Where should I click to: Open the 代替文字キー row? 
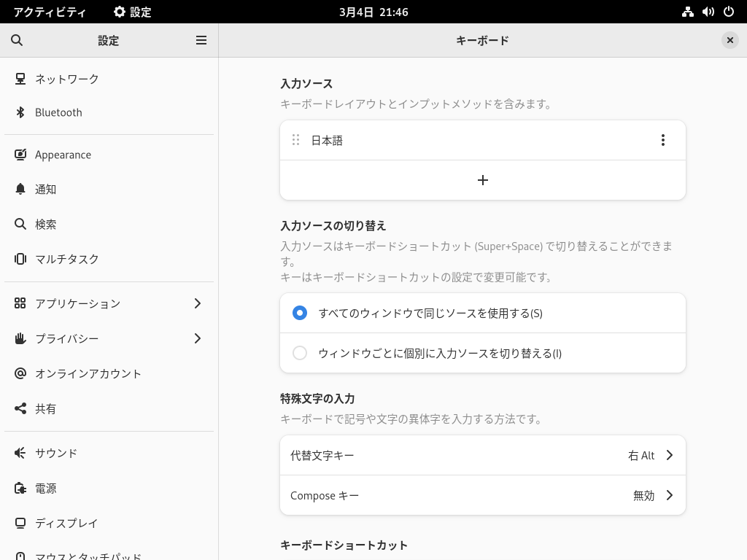point(483,455)
